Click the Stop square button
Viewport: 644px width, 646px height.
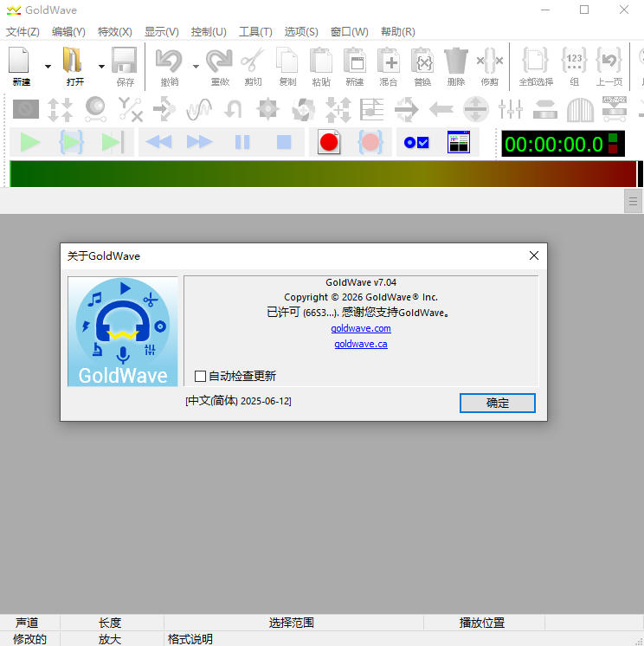click(x=284, y=142)
